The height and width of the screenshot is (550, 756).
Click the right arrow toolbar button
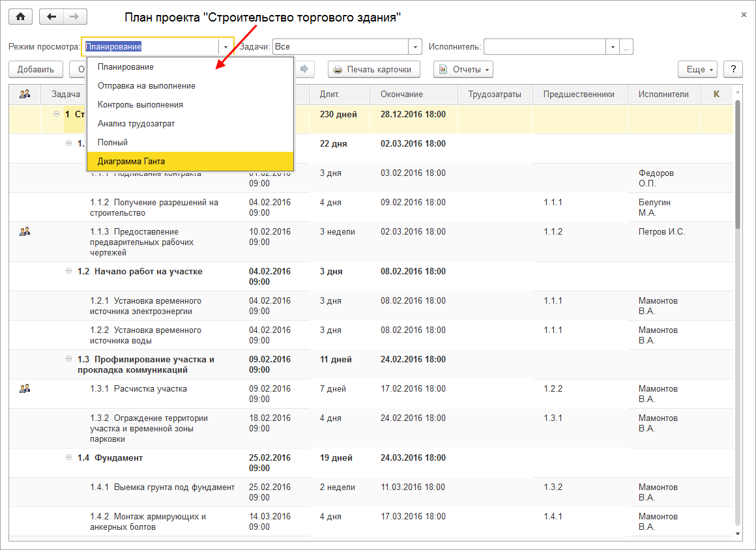pyautogui.click(x=304, y=69)
